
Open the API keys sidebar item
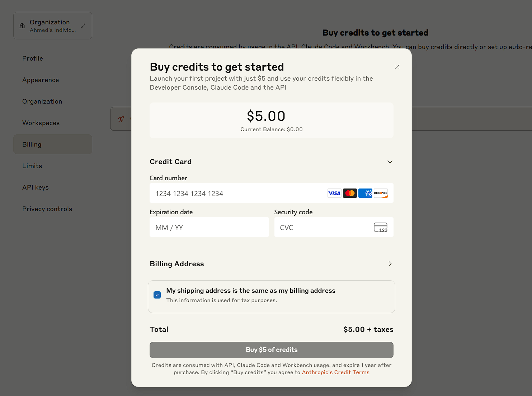36,187
